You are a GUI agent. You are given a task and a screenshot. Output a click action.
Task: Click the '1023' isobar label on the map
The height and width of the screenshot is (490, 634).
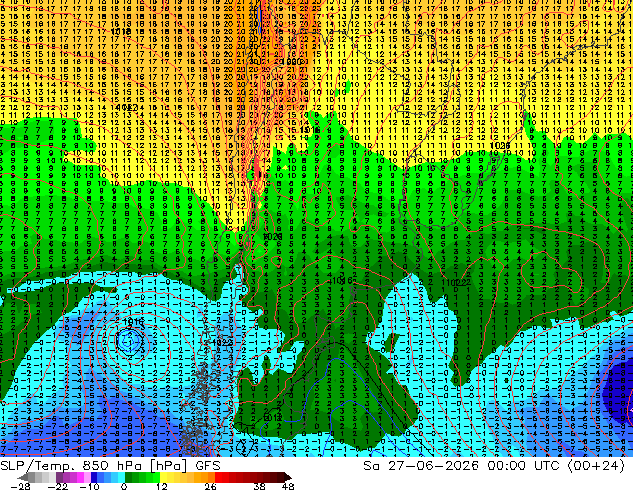[x=223, y=342]
